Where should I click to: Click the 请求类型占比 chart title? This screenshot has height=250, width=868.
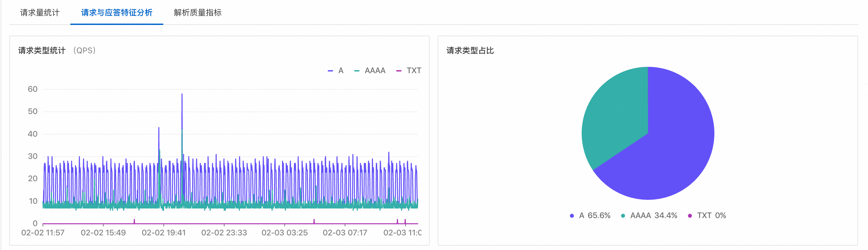click(470, 51)
